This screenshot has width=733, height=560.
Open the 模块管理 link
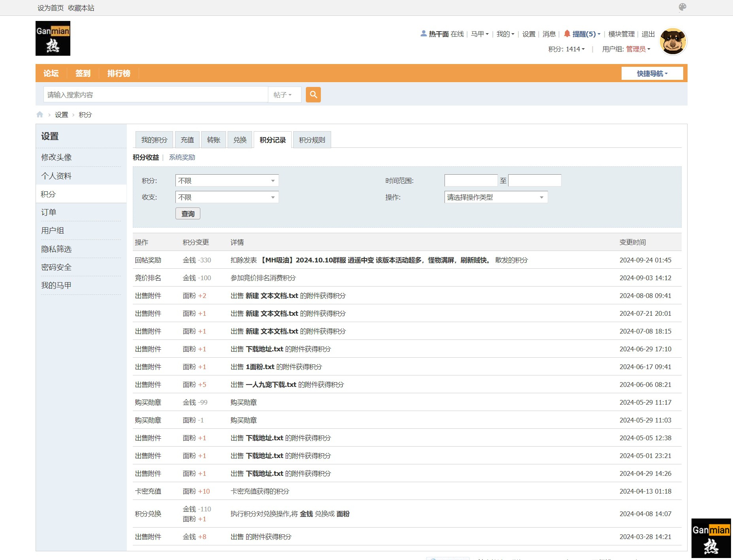[621, 34]
